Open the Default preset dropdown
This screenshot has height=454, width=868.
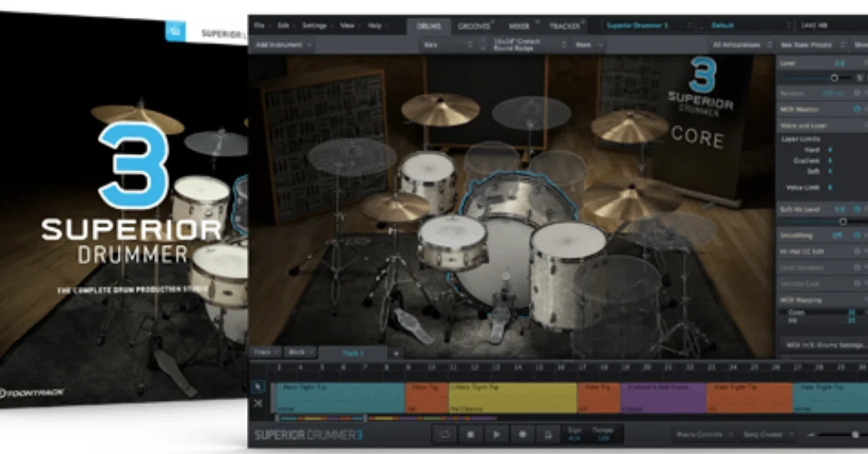[749, 26]
